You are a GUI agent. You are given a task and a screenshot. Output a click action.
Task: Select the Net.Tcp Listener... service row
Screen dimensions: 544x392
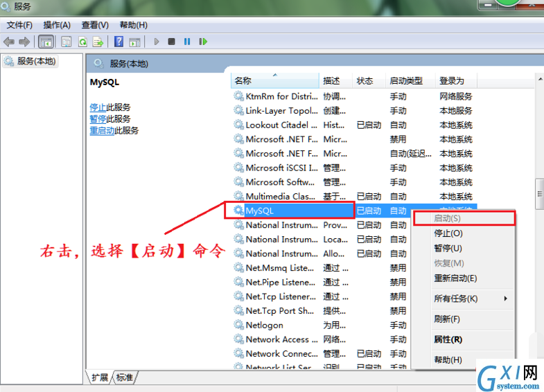point(321,296)
